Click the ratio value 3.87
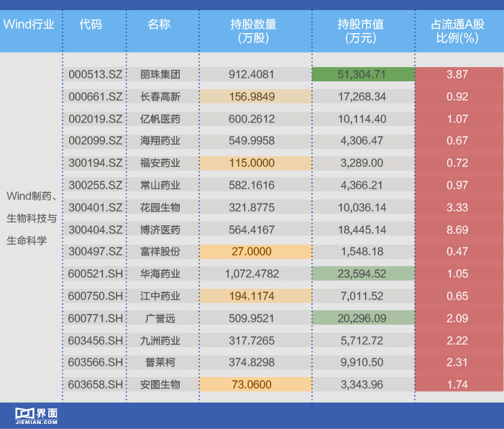This screenshot has height=429, width=504. click(457, 74)
